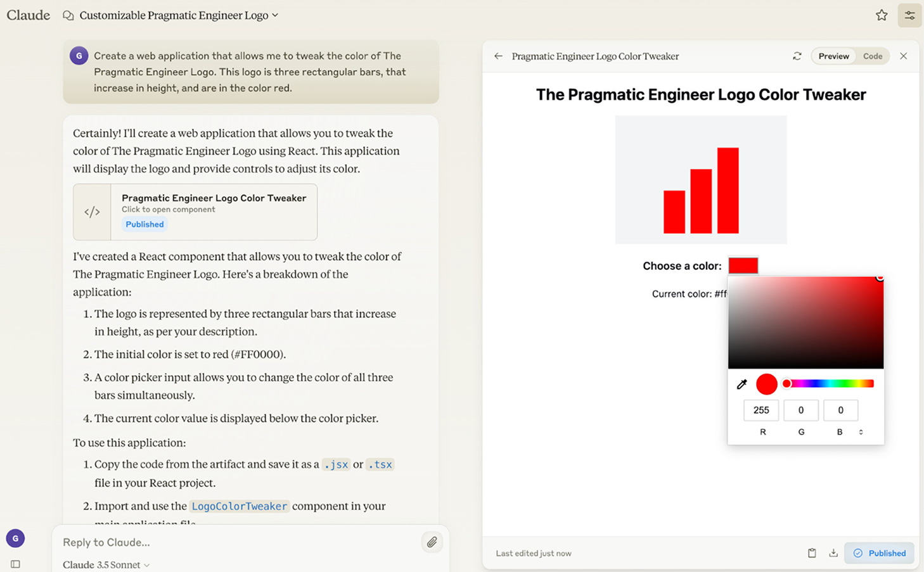Click the rainbow hue slider
This screenshot has width=924, height=572.
[x=830, y=384]
